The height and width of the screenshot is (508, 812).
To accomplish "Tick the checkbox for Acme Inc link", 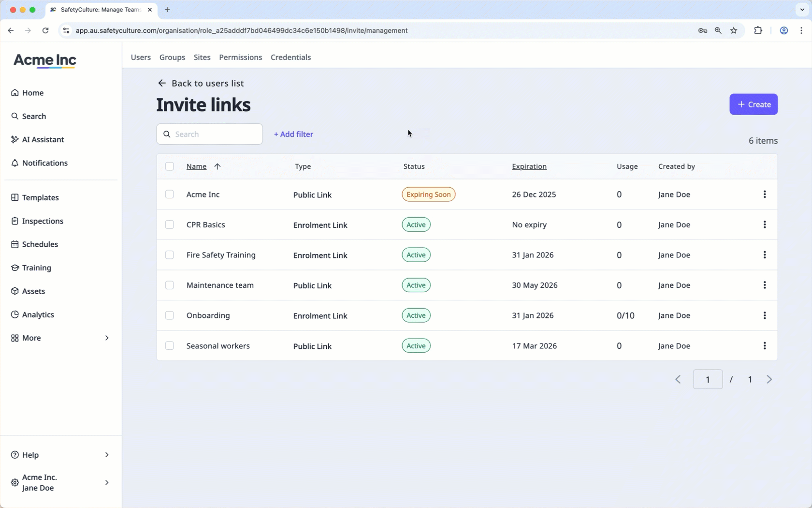I will [169, 194].
